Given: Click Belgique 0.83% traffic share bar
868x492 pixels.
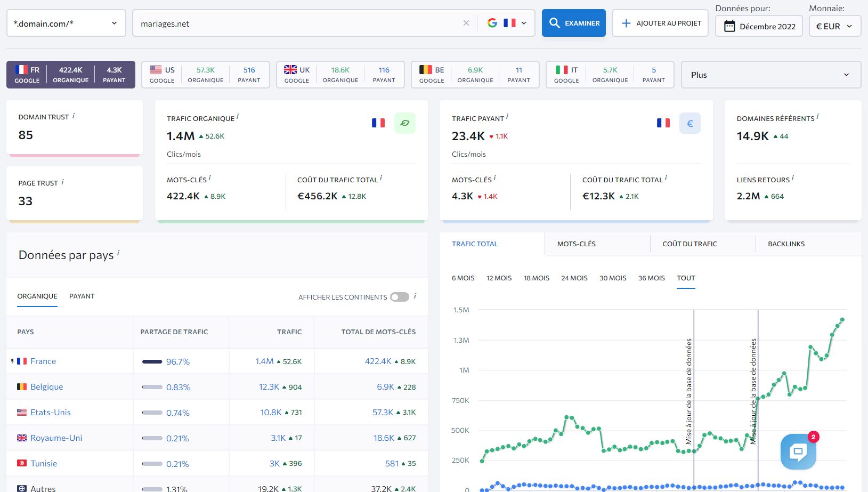Looking at the screenshot, I should [x=152, y=387].
